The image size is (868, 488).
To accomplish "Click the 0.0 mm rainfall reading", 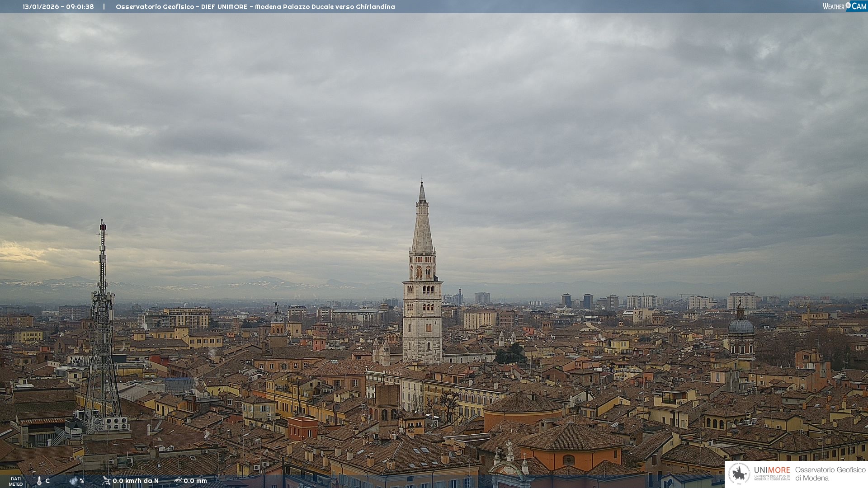I will [195, 481].
